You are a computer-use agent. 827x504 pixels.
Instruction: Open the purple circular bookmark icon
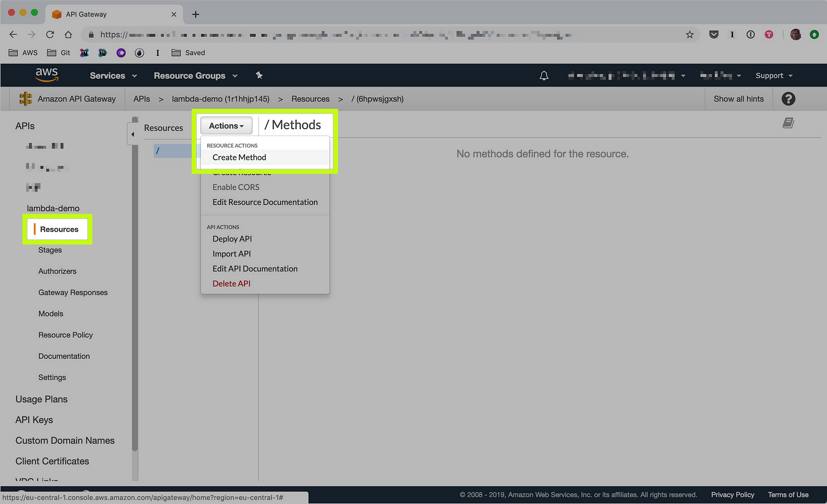pyautogui.click(x=121, y=53)
